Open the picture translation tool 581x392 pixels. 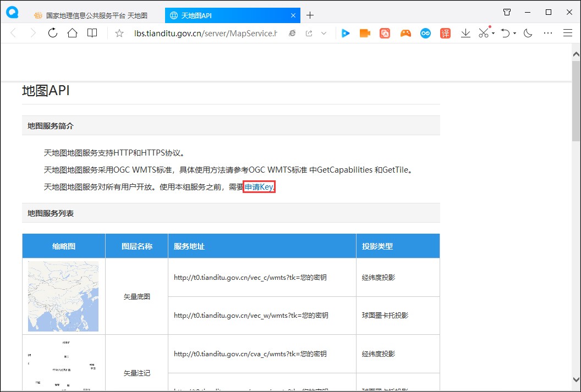[385, 33]
